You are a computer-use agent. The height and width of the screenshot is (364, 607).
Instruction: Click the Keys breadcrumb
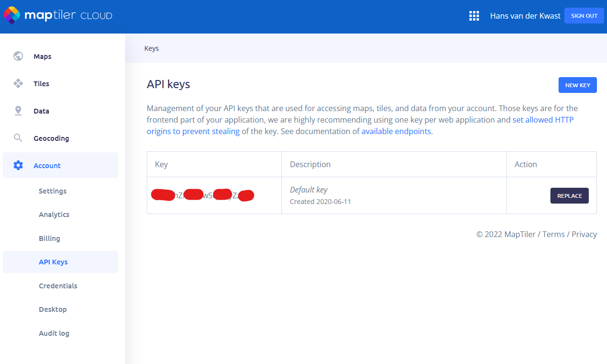click(x=152, y=48)
